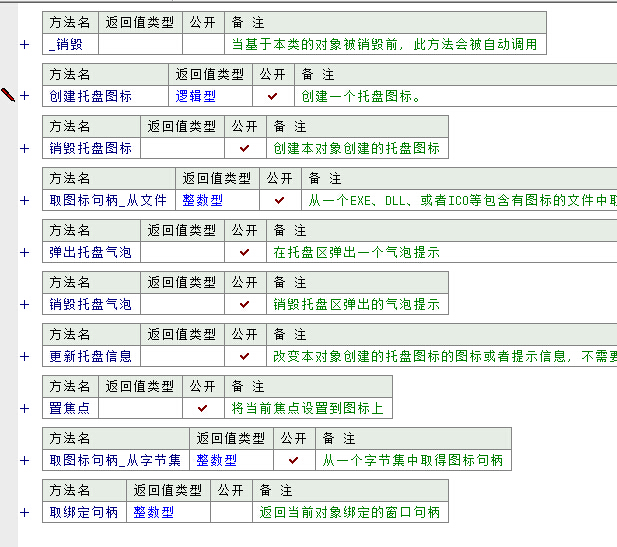Click empty return type cell of 置焦点

pos(140,408)
